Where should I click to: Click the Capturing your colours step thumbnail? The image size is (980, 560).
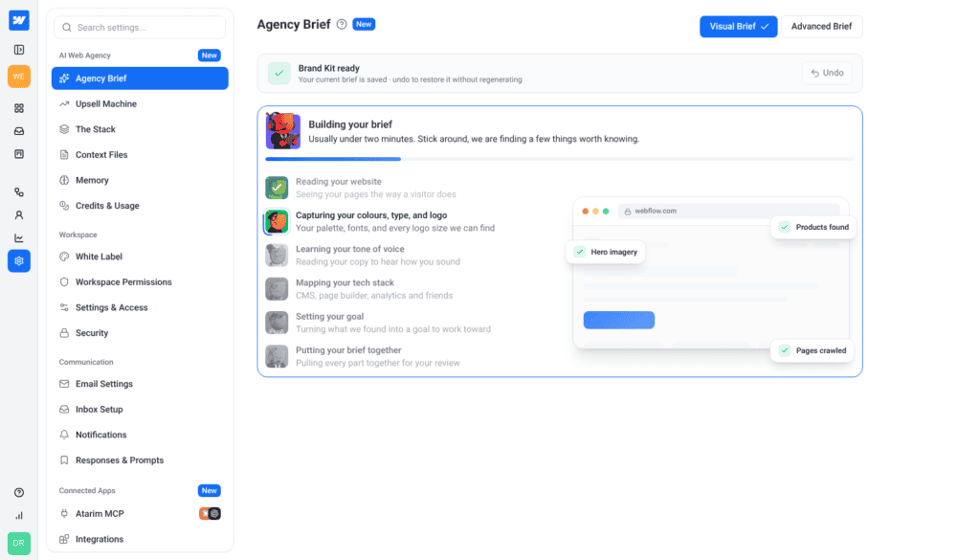277,222
